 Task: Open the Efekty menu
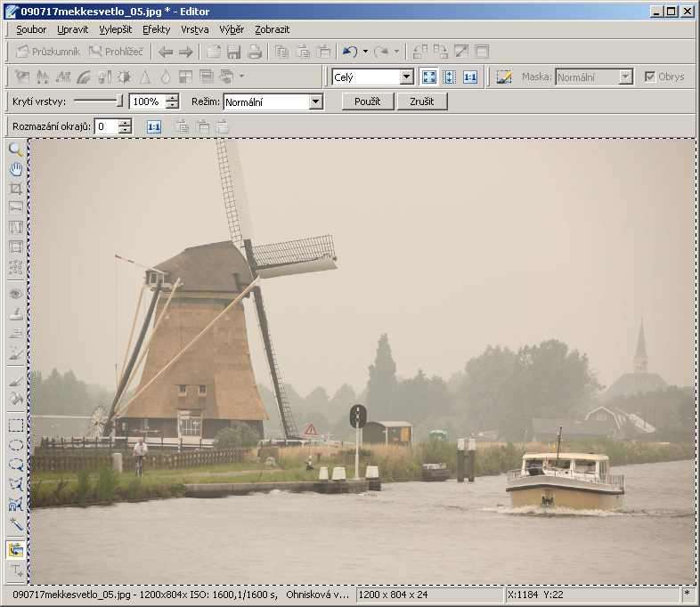156,29
